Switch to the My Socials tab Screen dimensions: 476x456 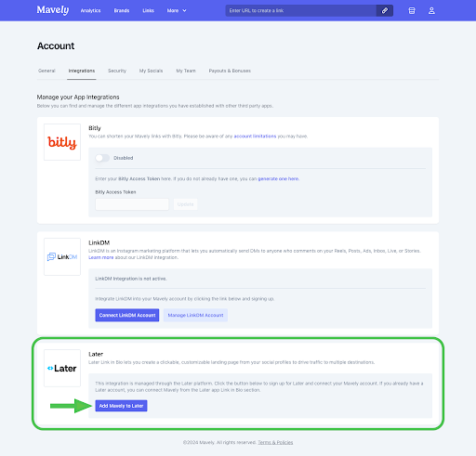click(151, 71)
